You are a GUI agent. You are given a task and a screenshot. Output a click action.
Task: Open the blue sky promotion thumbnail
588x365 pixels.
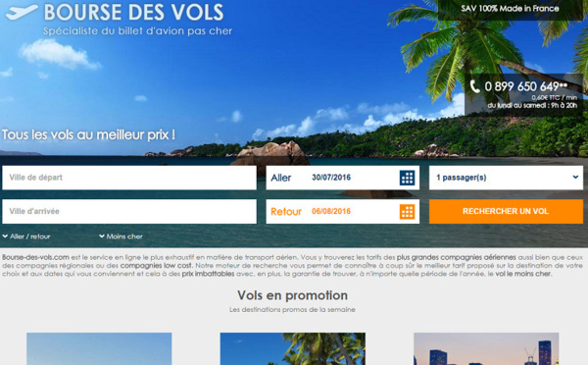(x=99, y=349)
